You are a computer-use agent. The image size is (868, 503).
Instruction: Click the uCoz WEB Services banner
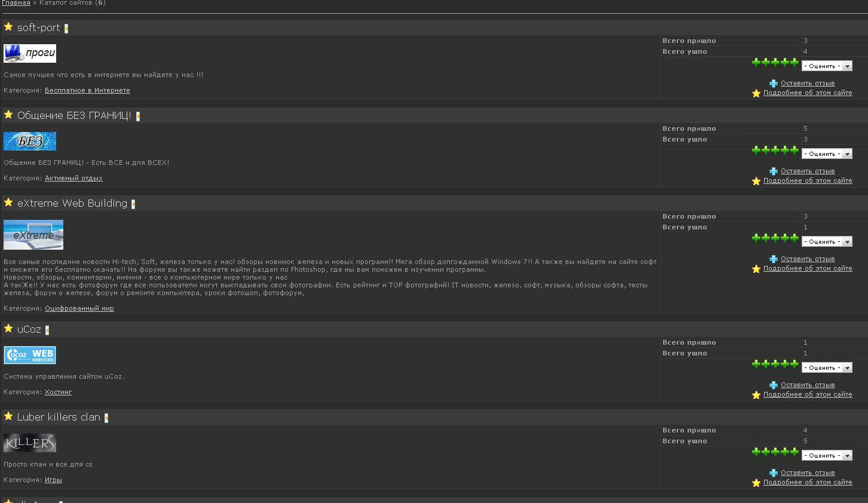point(30,355)
